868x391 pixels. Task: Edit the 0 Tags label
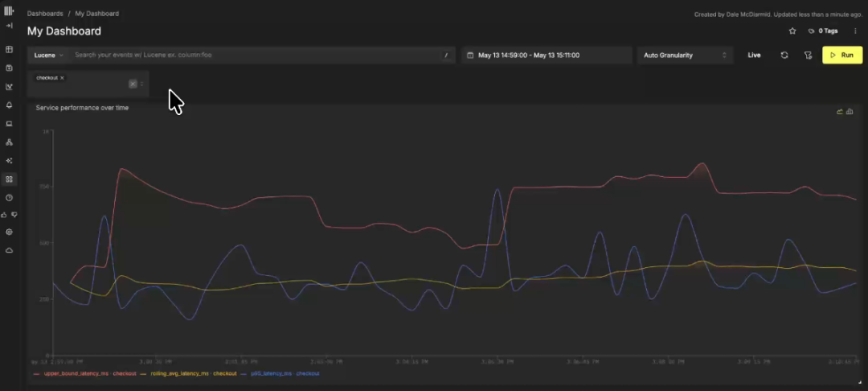pyautogui.click(x=823, y=31)
